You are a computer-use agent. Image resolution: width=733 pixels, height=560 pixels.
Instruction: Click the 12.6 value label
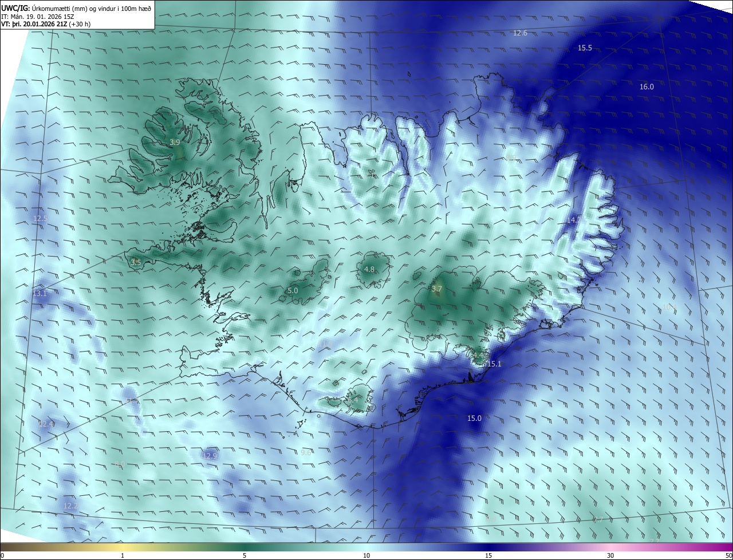click(520, 33)
